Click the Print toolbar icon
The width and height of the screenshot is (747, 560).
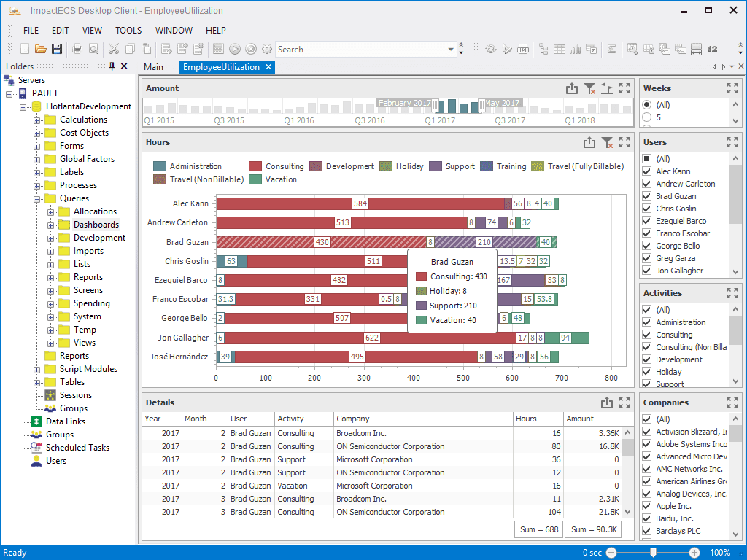coord(77,49)
